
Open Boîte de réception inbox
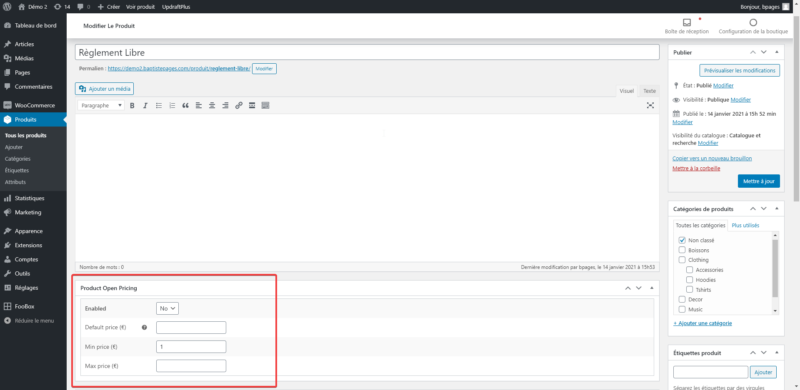tap(687, 27)
